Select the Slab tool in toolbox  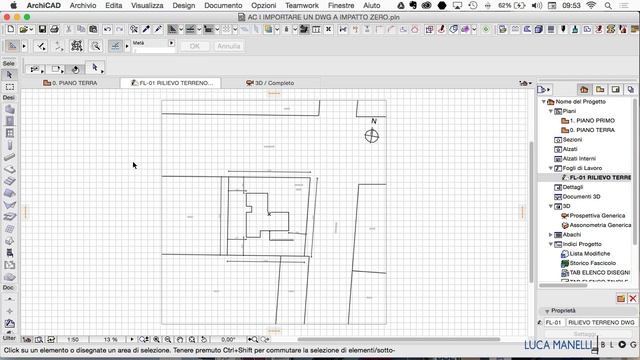coord(9,169)
